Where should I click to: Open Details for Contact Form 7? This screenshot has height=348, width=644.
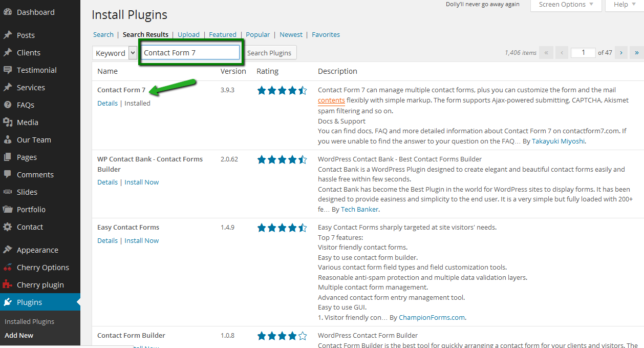click(108, 104)
